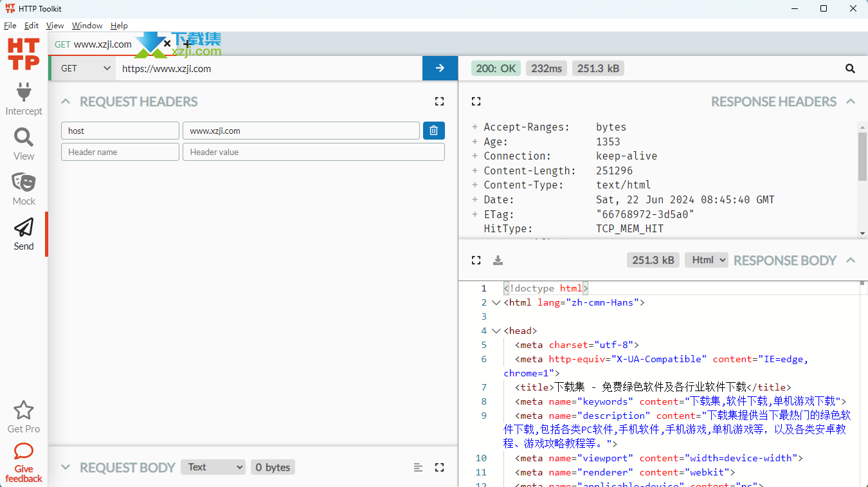Screen dimensions: 868x487
Task: Expand ETag header details
Action: [x=475, y=214]
